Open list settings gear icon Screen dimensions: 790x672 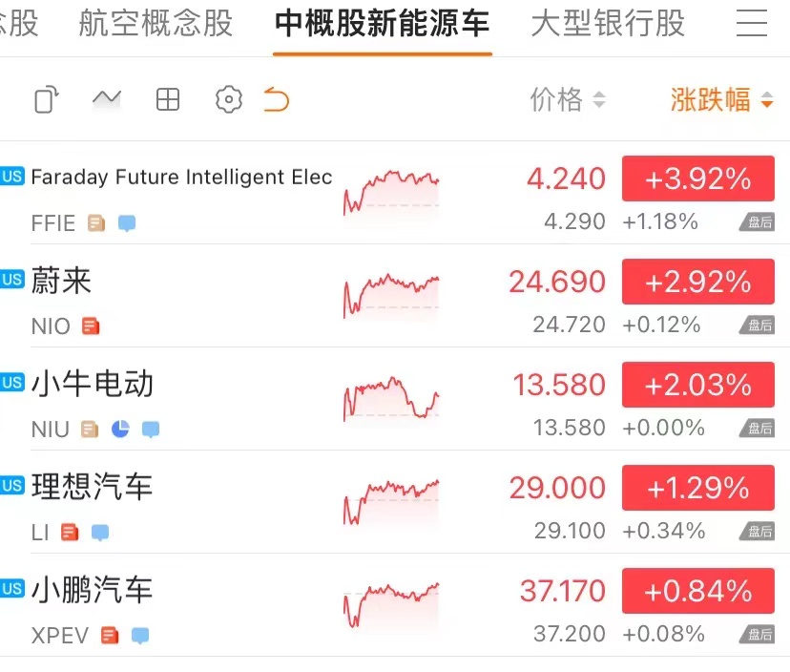coord(229,99)
